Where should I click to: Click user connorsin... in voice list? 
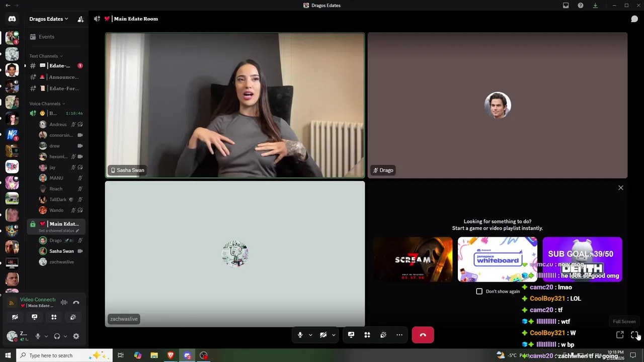(x=60, y=135)
